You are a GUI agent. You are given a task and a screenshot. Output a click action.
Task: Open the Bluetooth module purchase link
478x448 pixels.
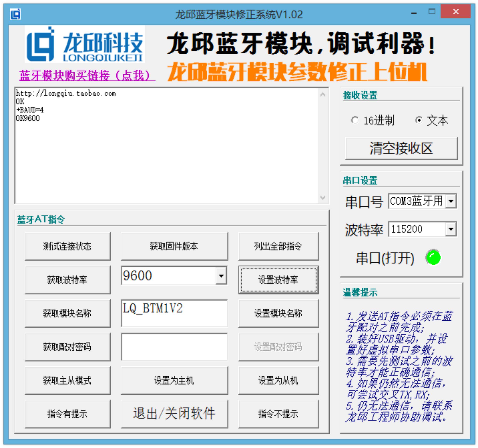point(87,76)
